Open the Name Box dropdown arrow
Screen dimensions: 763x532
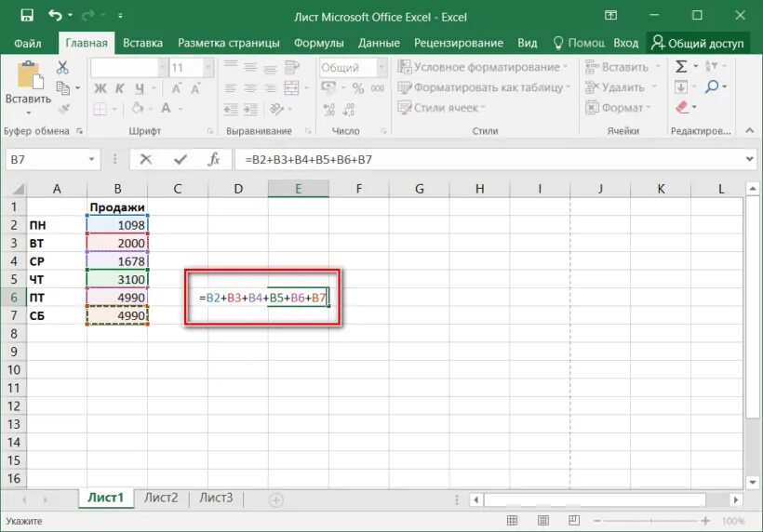click(91, 159)
